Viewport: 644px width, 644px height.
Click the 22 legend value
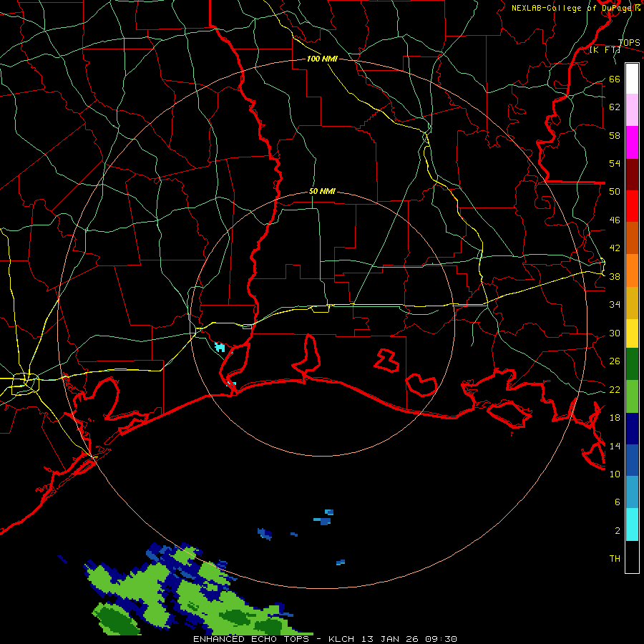(615, 390)
